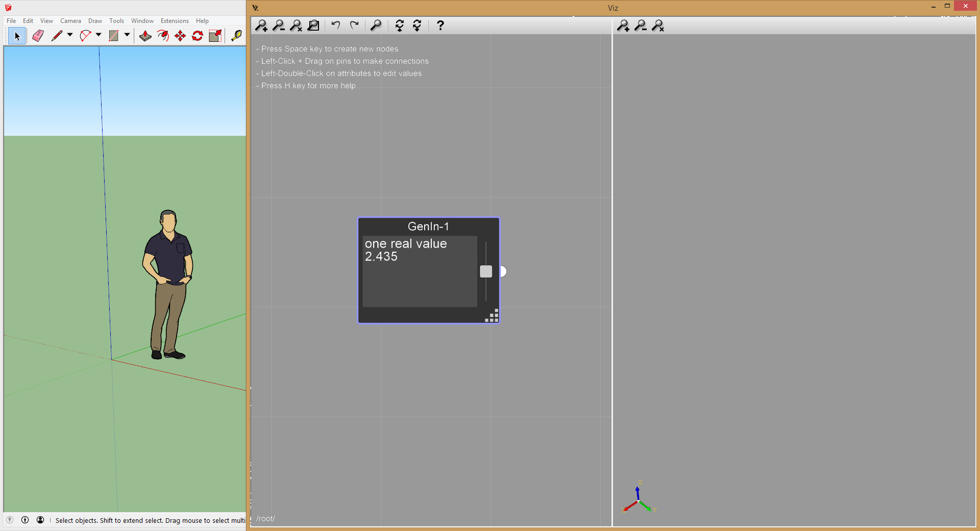Image resolution: width=980 pixels, height=531 pixels.
Task: Expand the Rectangle shape tool dropdown arrow
Action: [x=127, y=35]
